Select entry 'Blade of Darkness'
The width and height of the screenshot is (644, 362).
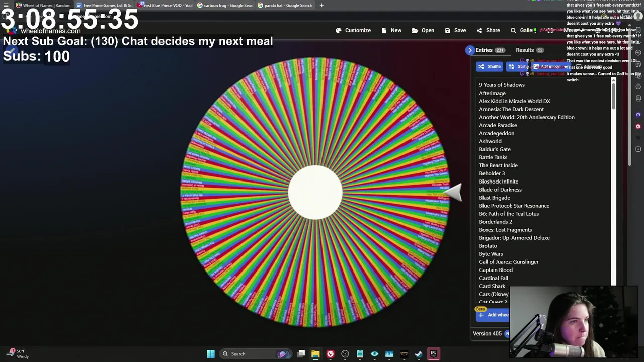[x=500, y=190]
